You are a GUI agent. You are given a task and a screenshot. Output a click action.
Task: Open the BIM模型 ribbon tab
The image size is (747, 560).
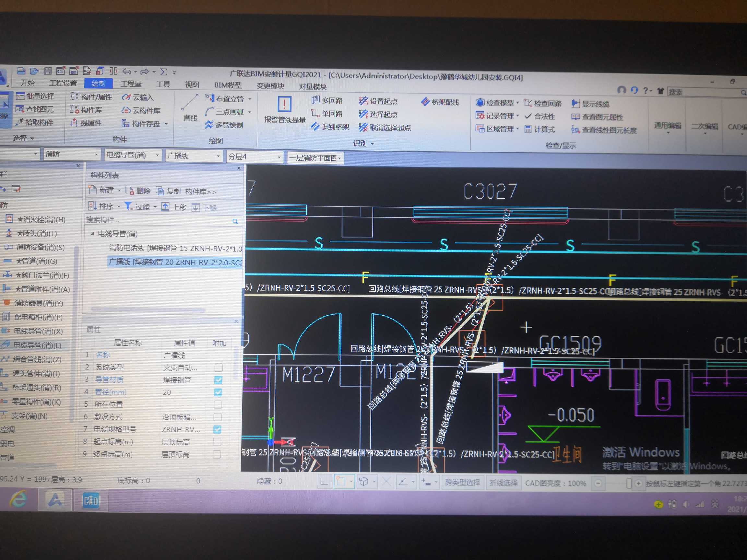coord(228,85)
